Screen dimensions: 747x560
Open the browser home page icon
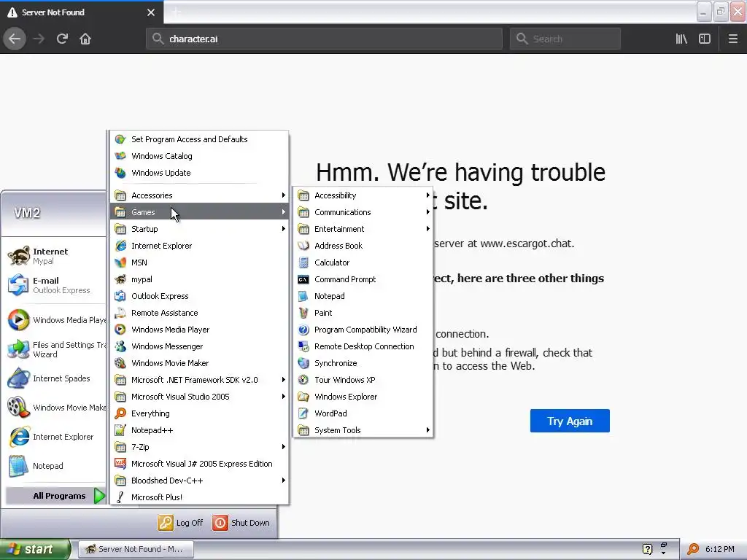coord(85,39)
